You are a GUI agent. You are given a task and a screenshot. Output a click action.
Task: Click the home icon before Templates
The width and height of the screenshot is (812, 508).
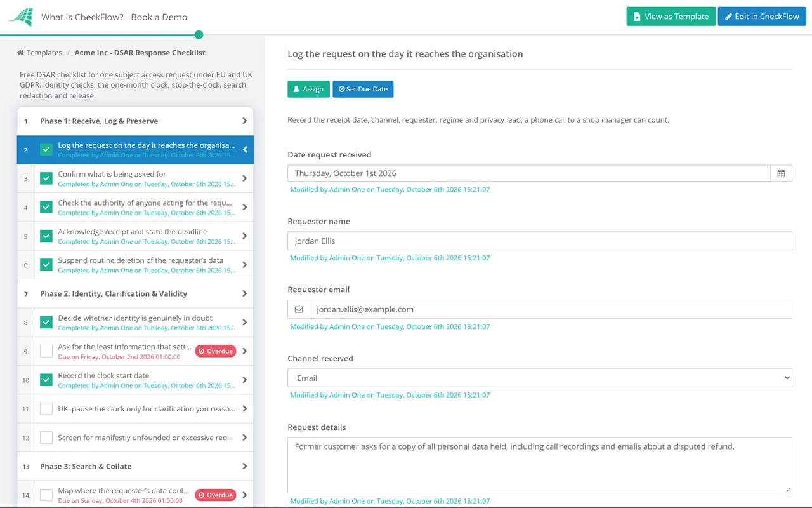tap(20, 53)
